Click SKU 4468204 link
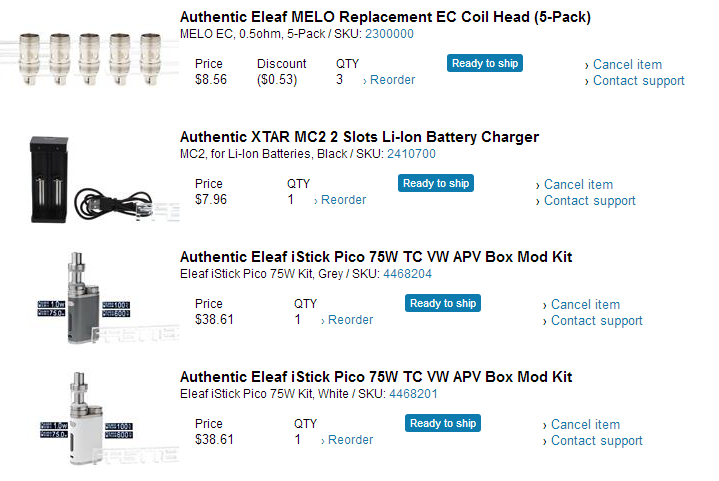 click(x=407, y=274)
